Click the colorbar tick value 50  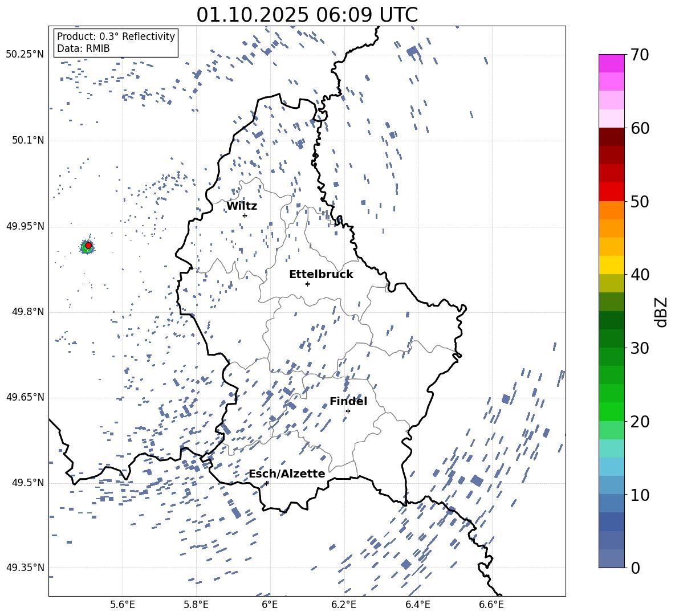coord(639,202)
